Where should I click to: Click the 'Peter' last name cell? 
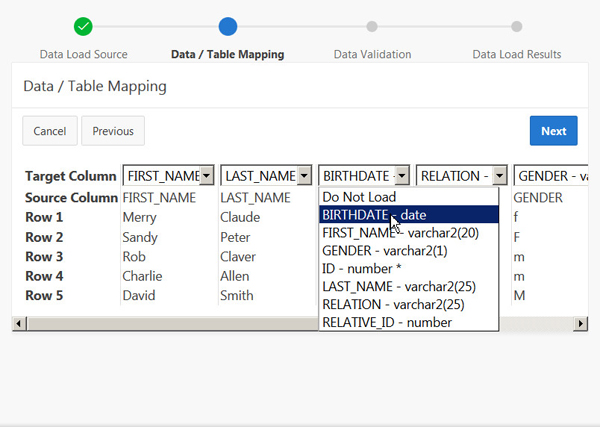(235, 237)
